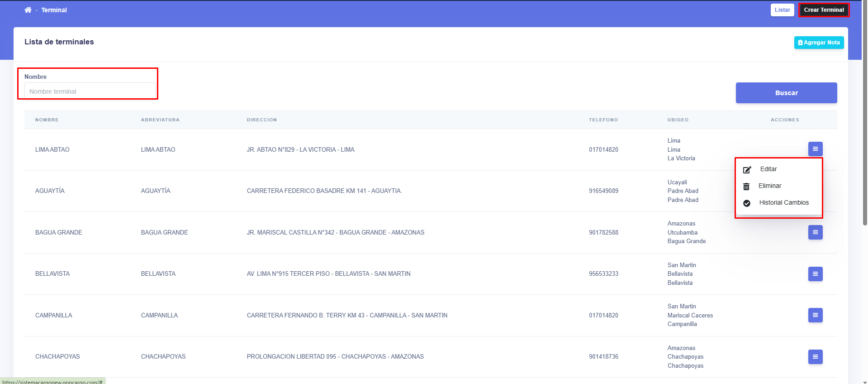The height and width of the screenshot is (384, 868).
Task: Click the checkmark history icon
Action: pos(747,203)
